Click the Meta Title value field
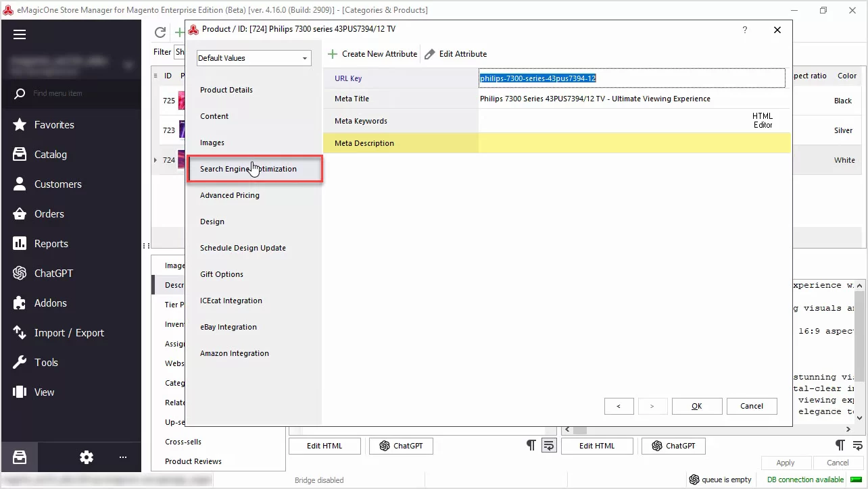Screen dimensions: 868x489 (x=634, y=99)
